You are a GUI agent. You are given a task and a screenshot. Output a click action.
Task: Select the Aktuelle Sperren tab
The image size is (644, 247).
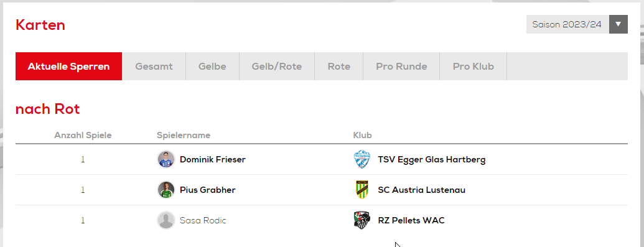click(x=68, y=66)
